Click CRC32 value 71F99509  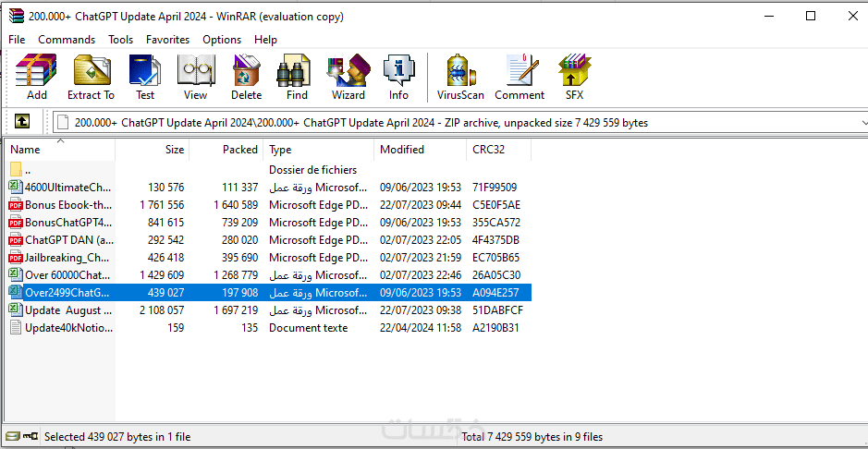pyautogui.click(x=495, y=187)
